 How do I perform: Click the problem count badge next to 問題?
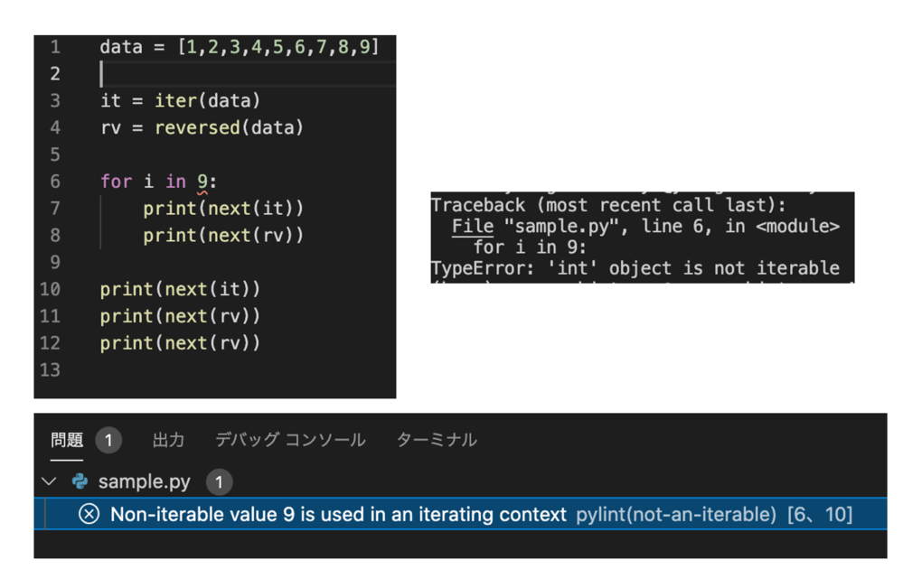click(108, 440)
